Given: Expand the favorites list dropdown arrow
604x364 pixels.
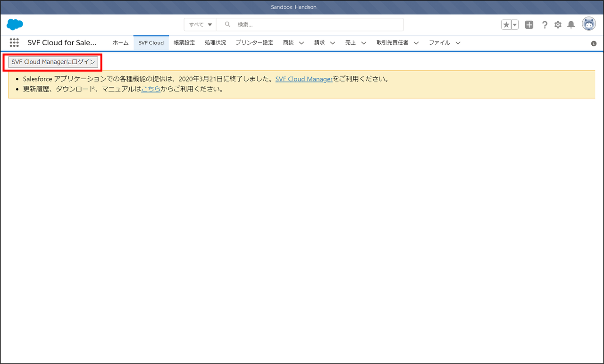Looking at the screenshot, I should [515, 25].
